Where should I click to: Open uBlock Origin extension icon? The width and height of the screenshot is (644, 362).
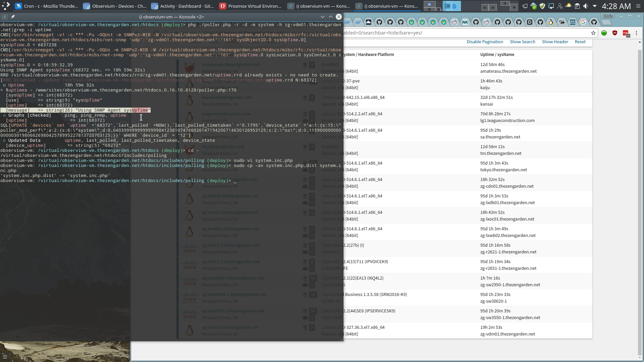(615, 33)
